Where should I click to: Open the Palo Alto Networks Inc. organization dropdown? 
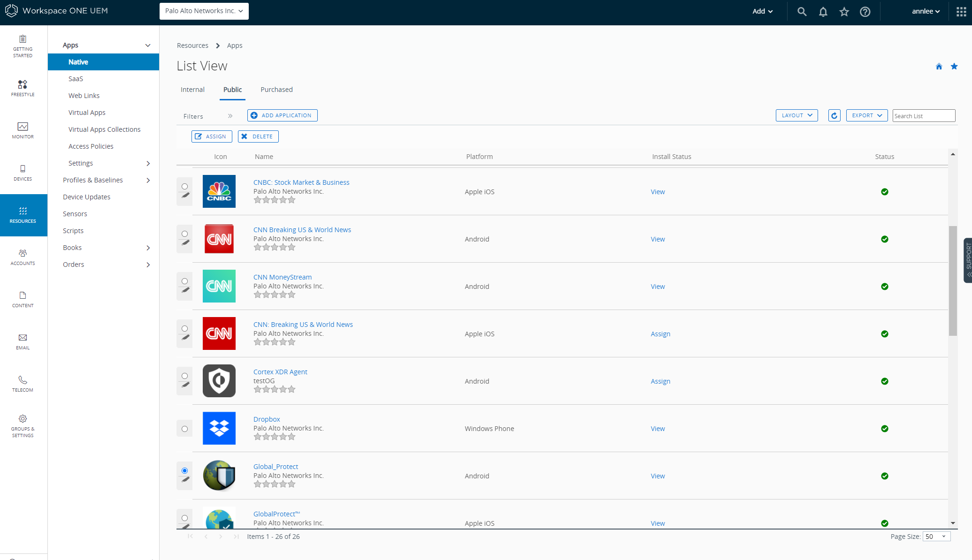[x=204, y=11]
